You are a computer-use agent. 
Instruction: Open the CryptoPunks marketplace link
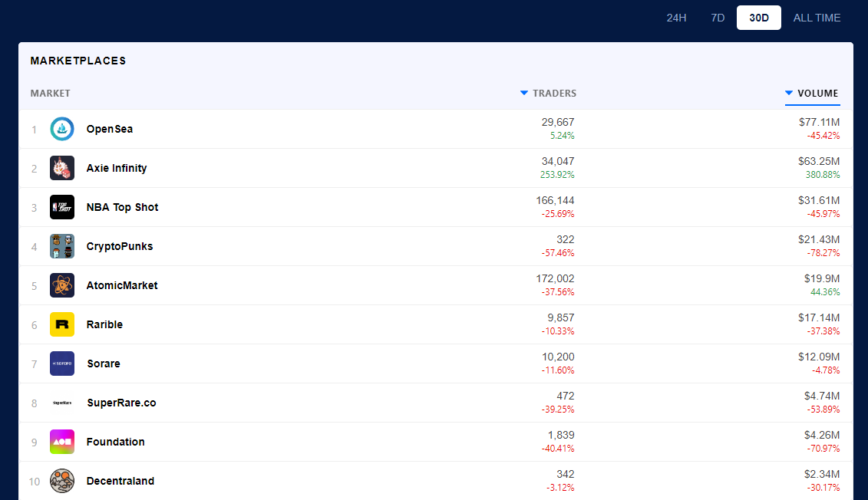tap(120, 246)
